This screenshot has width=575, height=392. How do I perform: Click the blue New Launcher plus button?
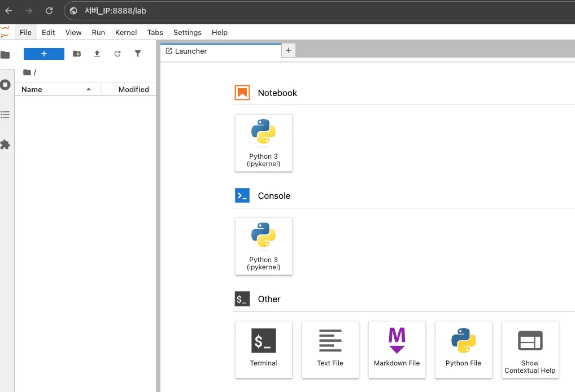[x=44, y=54]
